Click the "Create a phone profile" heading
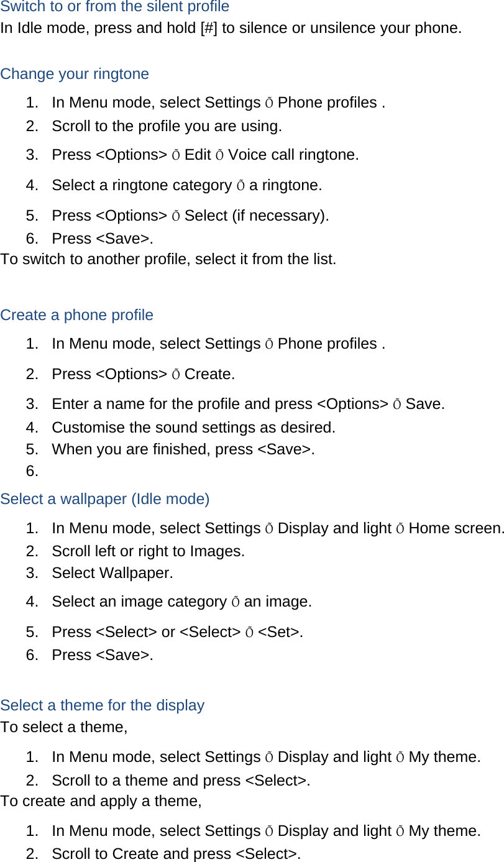The width and height of the screenshot is (504, 862). [x=76, y=315]
